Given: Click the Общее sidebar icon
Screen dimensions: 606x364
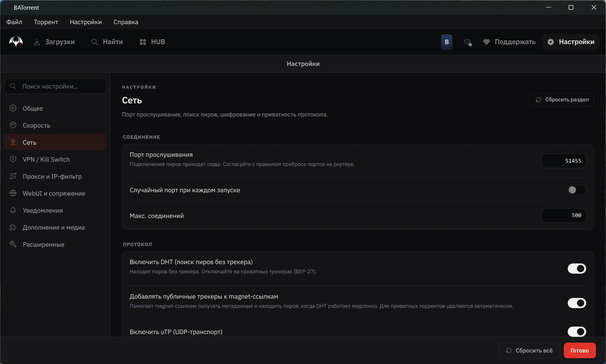Looking at the screenshot, I should (x=13, y=108).
